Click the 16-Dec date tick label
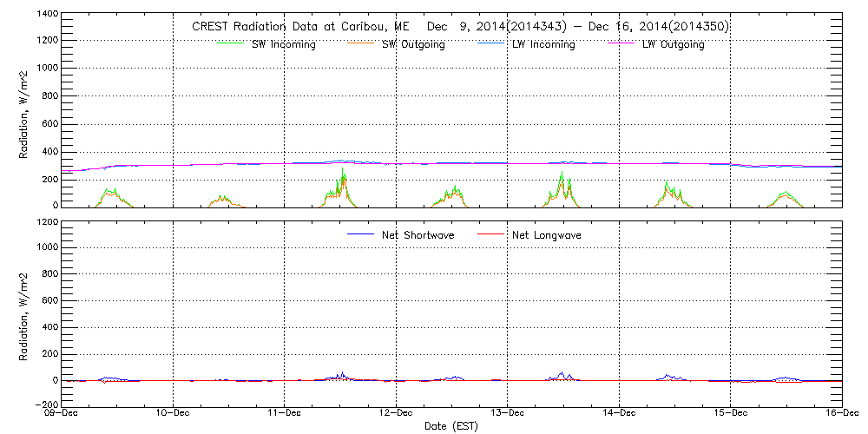This screenshot has width=868, height=434. tap(840, 414)
